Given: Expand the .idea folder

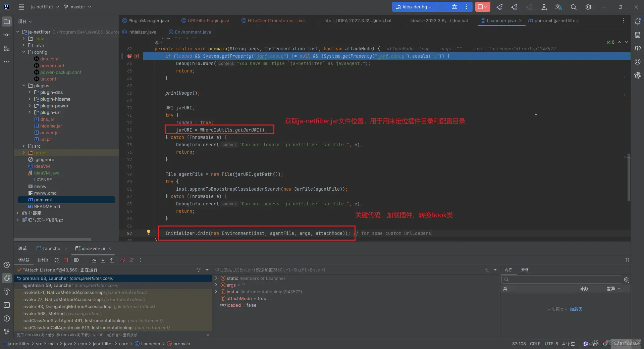Looking at the screenshot, I should point(23,39).
